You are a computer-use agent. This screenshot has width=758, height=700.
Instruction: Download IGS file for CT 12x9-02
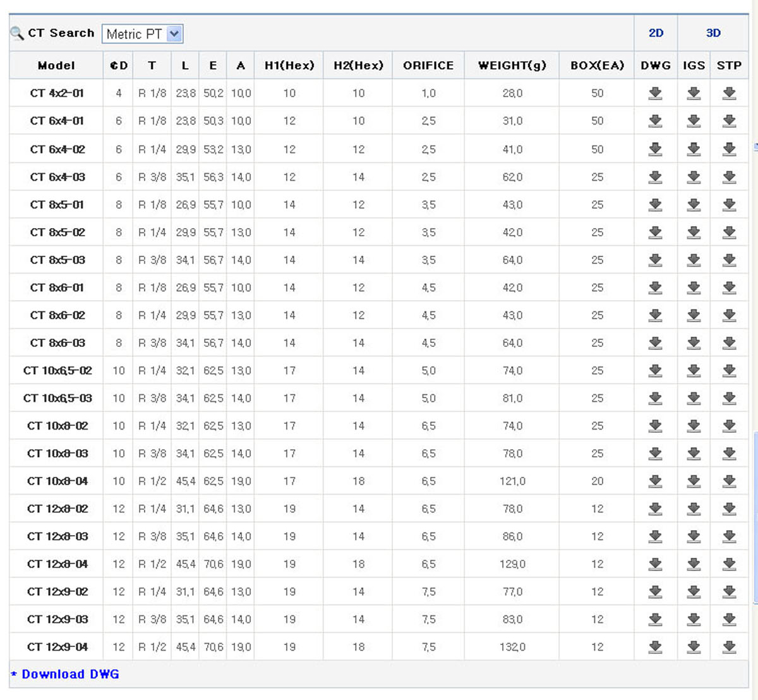coord(694,592)
